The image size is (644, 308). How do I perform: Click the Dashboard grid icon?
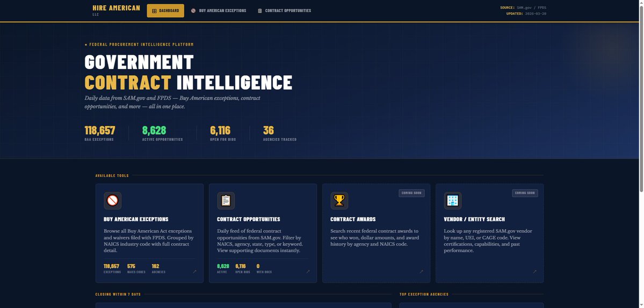tap(155, 11)
